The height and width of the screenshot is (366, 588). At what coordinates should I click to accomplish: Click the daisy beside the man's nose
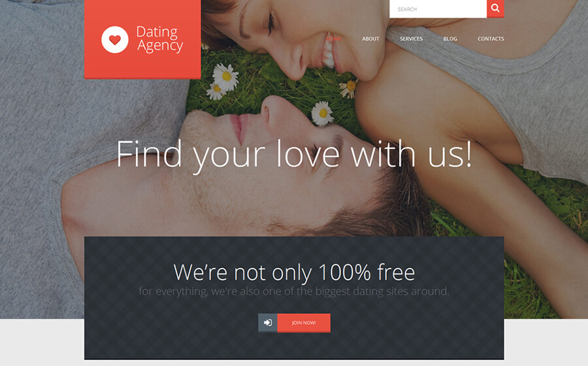point(323,113)
